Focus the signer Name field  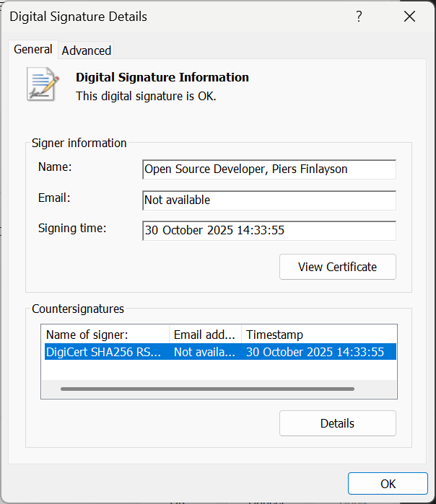coord(269,169)
